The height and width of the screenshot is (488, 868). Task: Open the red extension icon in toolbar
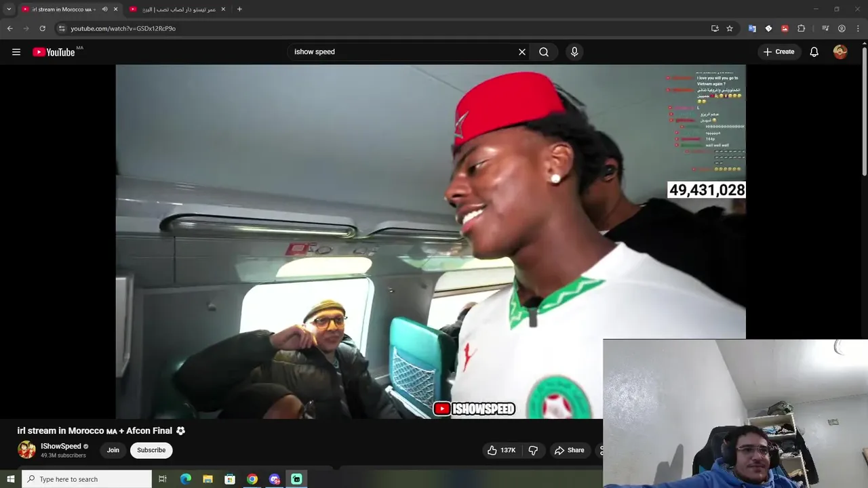pyautogui.click(x=785, y=28)
